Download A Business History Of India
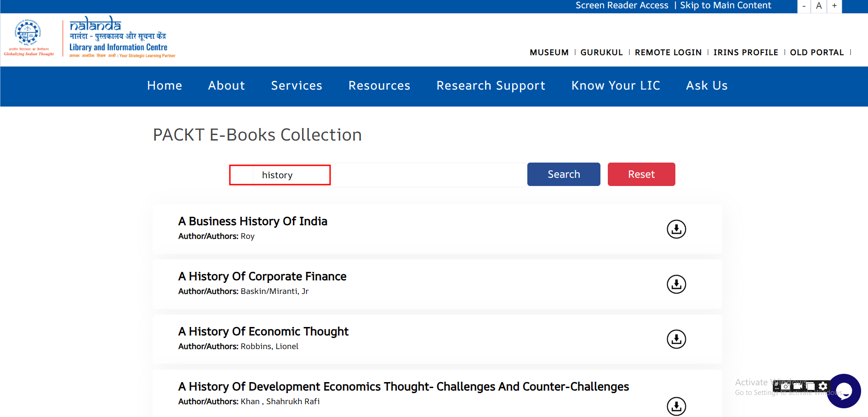868x417 pixels. (676, 229)
